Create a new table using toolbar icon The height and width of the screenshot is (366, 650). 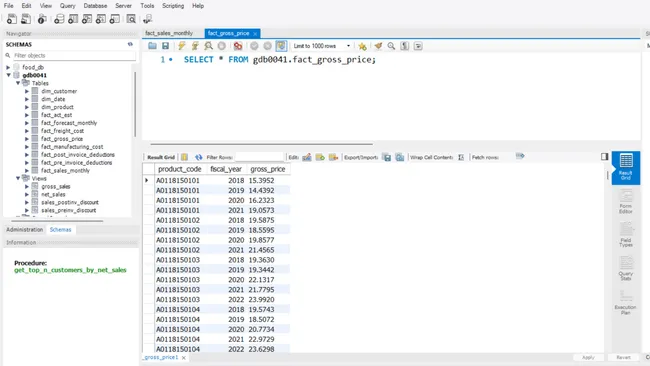[x=73, y=19]
